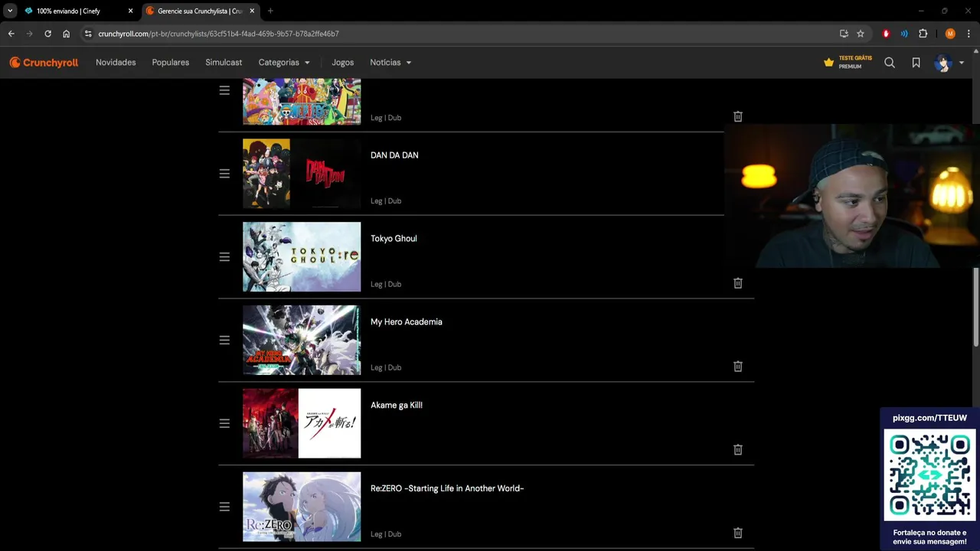
Task: Expand the Notícias dropdown
Action: [390, 63]
